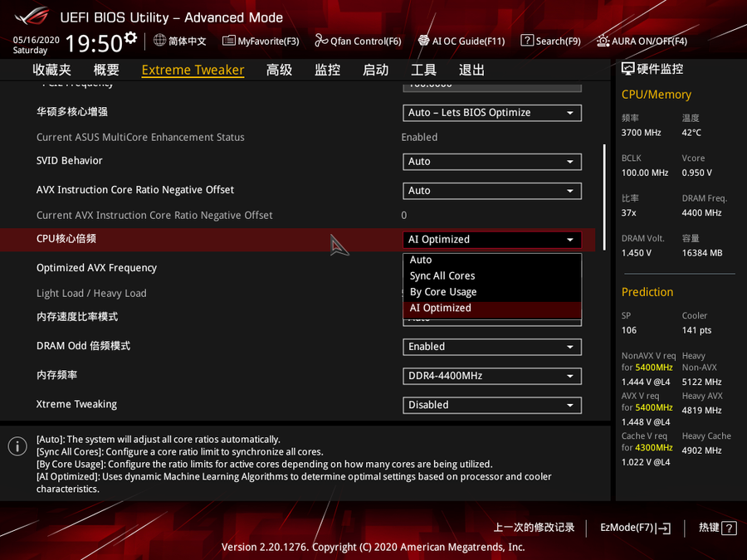Open the 监控 monitor tab
This screenshot has height=560, width=747.
[328, 70]
